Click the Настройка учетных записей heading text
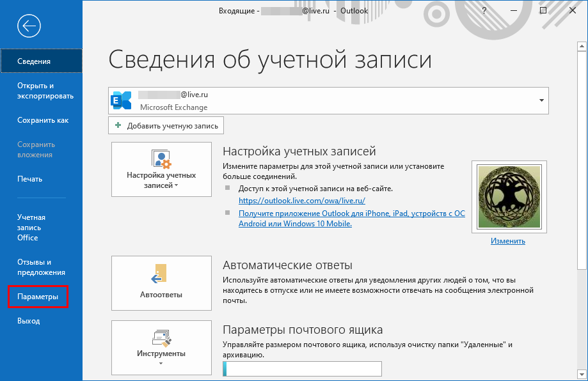The height and width of the screenshot is (381, 588). (299, 152)
